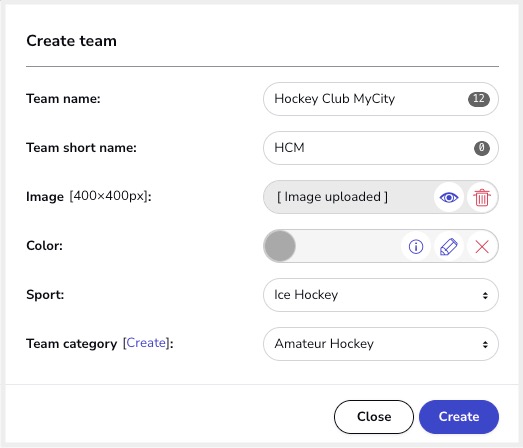Click the blue Create button

tap(459, 417)
